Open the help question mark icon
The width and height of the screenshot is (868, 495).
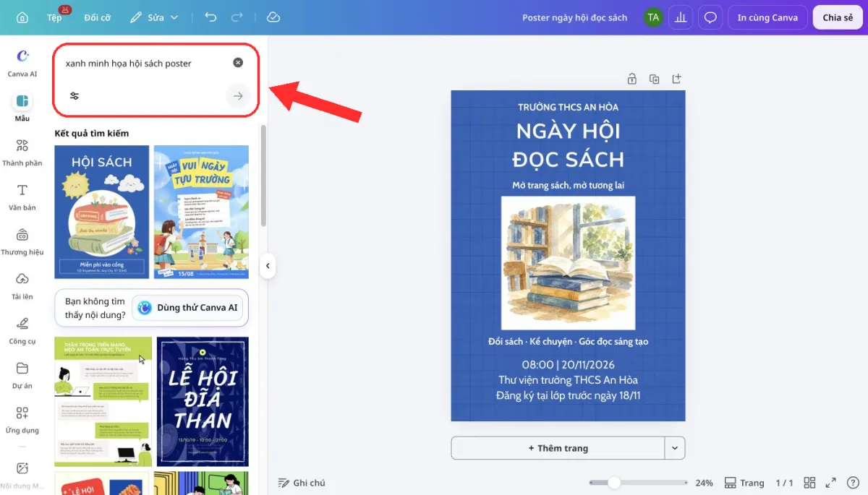pyautogui.click(x=852, y=483)
